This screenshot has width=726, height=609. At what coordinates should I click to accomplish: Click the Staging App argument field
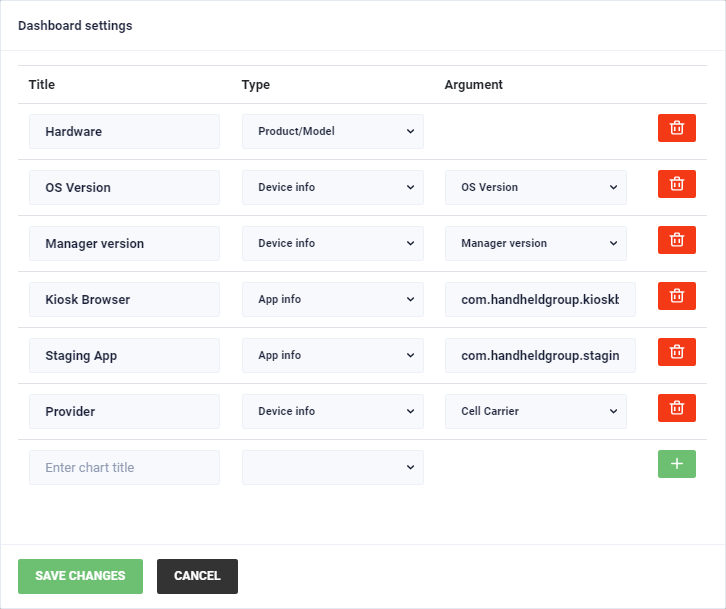pos(540,355)
